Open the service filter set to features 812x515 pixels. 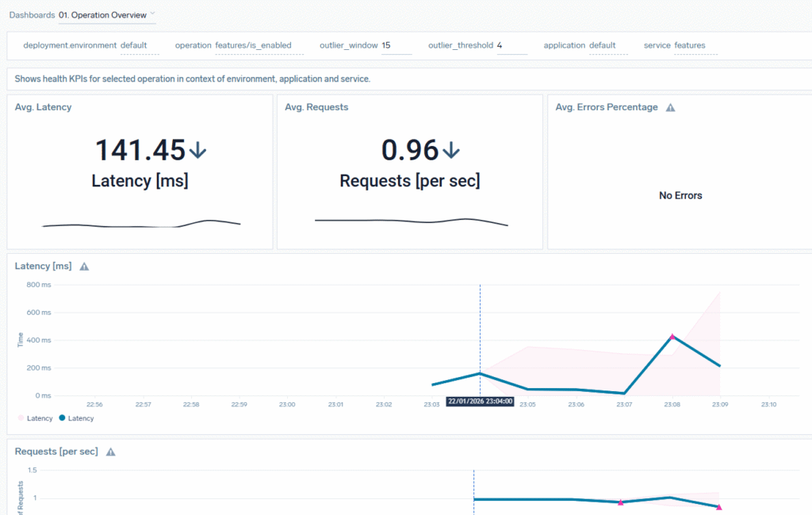tap(695, 46)
